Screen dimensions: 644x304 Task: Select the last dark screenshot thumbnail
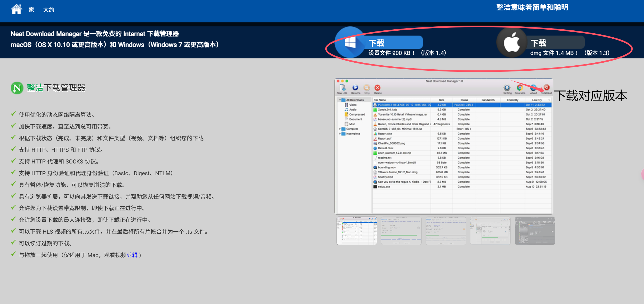pos(535,231)
